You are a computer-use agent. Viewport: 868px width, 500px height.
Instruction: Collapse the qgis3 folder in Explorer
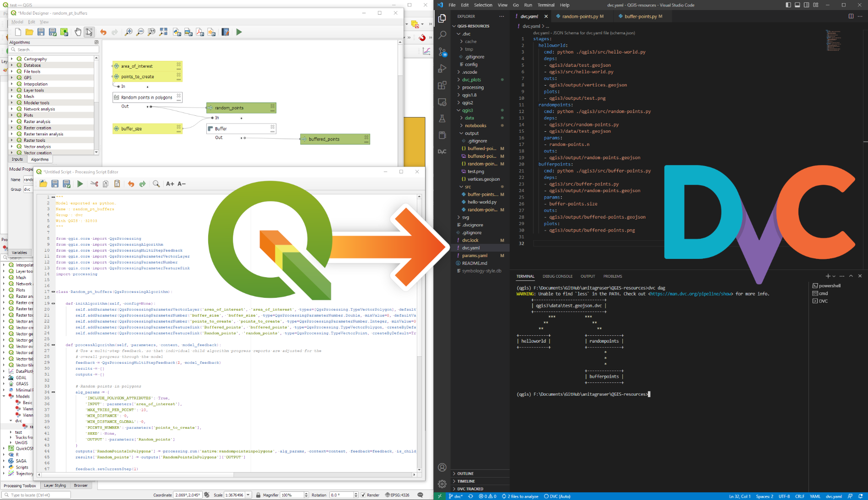click(459, 110)
